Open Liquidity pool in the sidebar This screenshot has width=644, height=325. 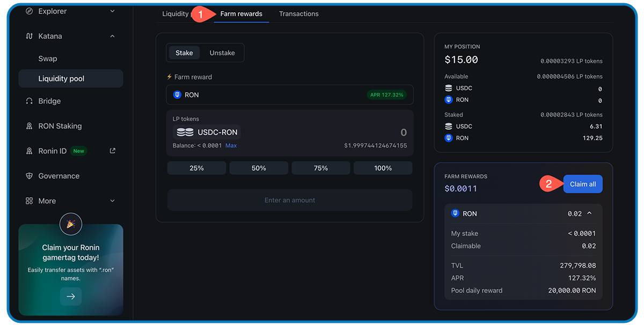pos(71,78)
